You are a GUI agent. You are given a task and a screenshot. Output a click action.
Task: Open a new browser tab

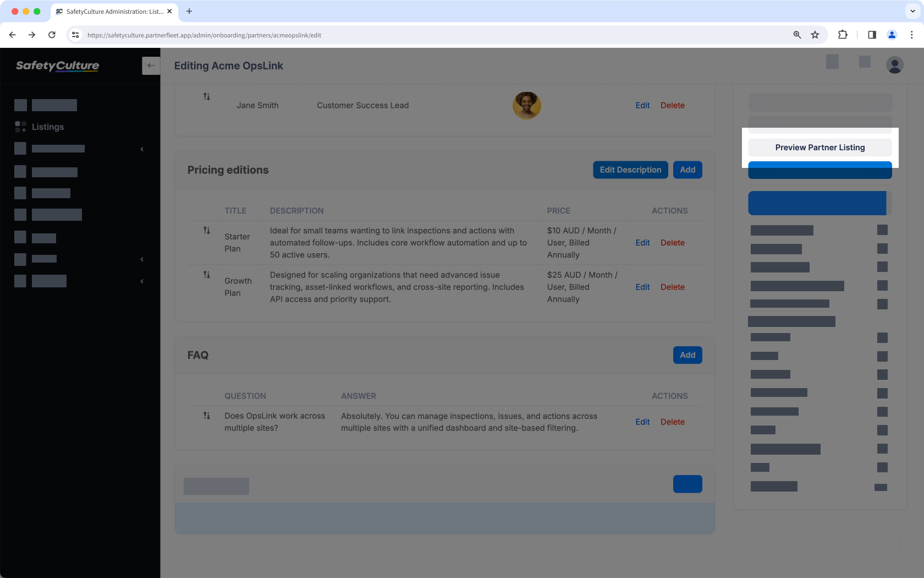pyautogui.click(x=189, y=11)
